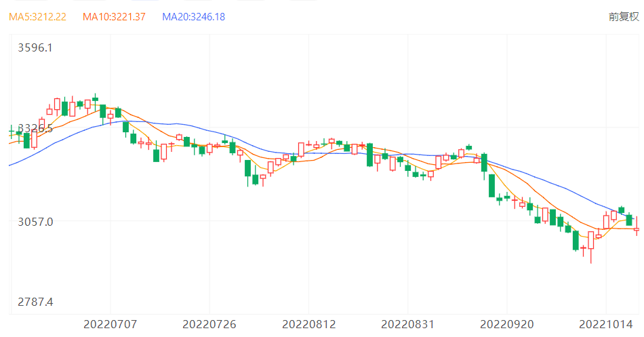Select the 20220920 date label
The image size is (644, 337).
tap(507, 325)
